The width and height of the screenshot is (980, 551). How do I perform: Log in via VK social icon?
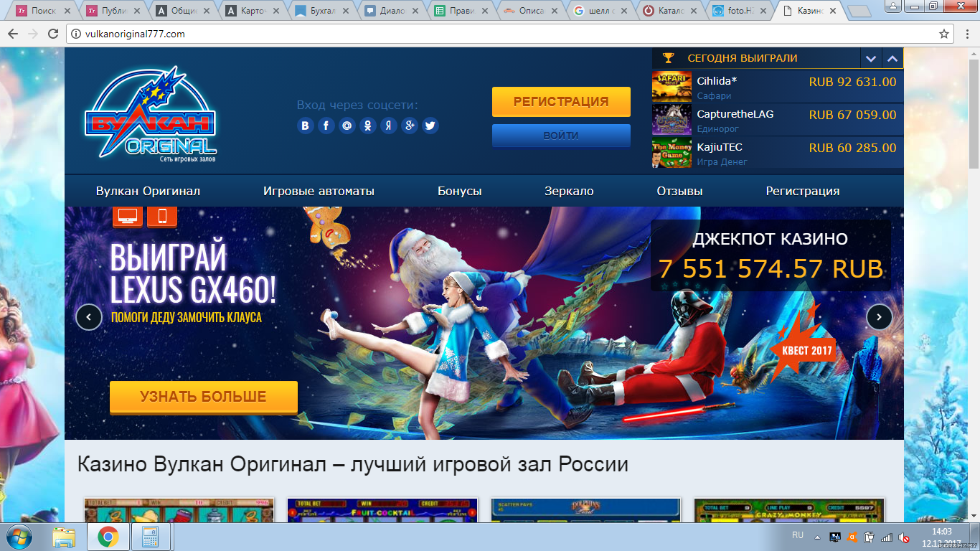click(306, 126)
